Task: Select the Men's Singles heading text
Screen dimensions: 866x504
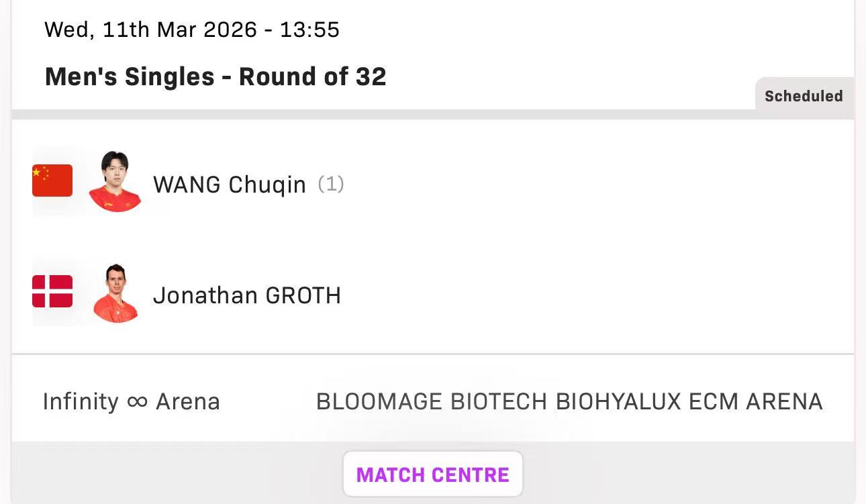Action: 128,77
